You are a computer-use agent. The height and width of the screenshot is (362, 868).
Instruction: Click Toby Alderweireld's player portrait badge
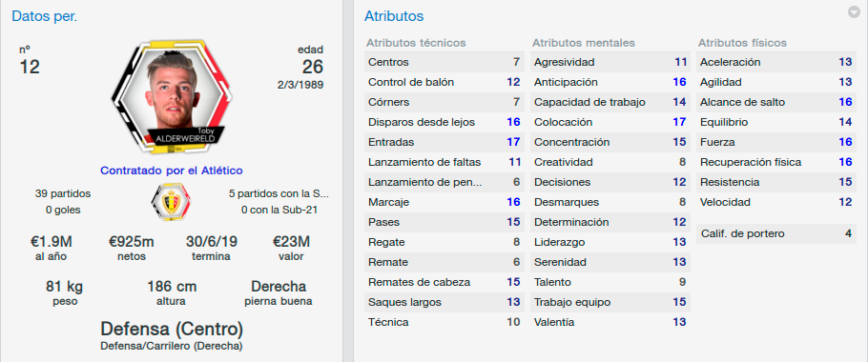click(172, 98)
